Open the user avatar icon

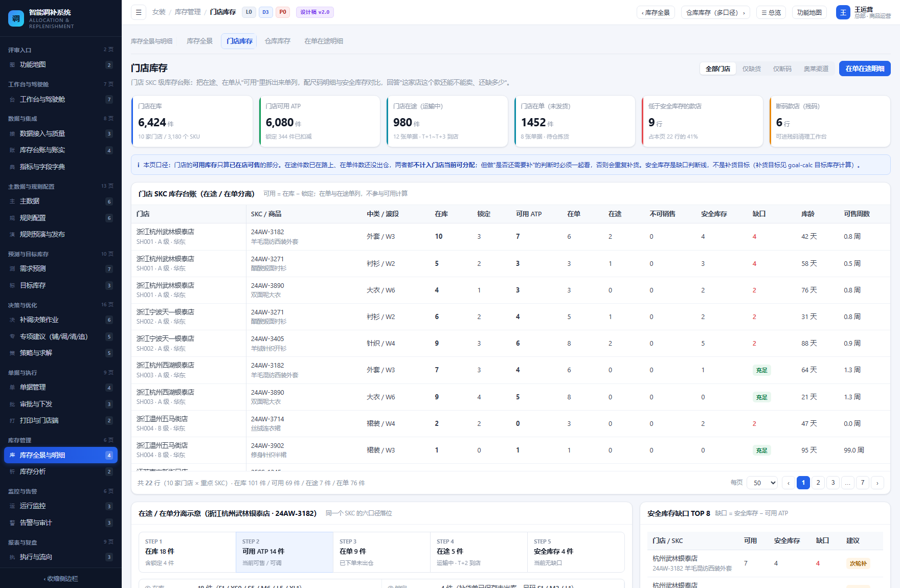tap(843, 12)
